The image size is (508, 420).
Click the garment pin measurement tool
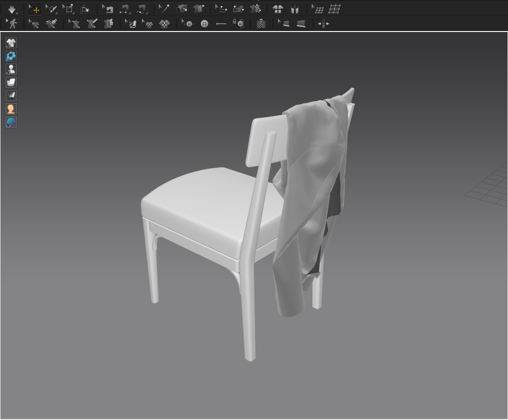tap(255, 10)
